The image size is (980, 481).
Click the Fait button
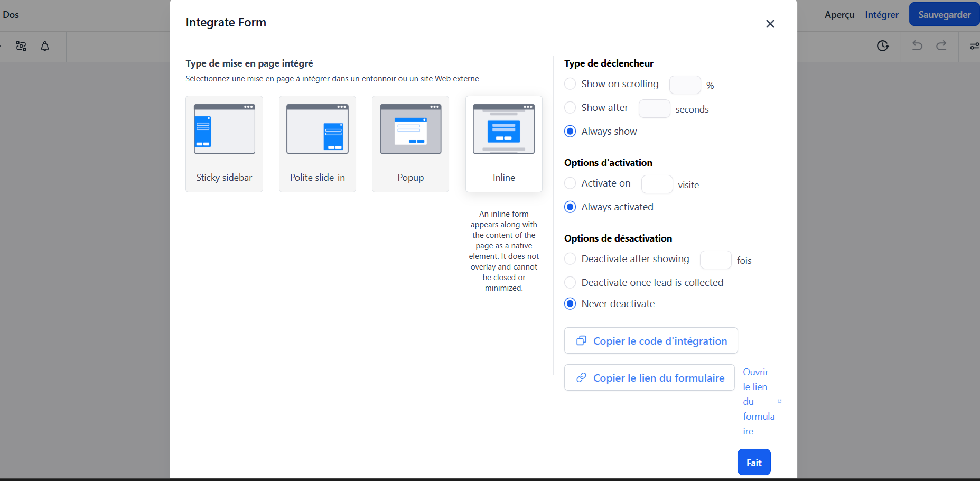754,462
